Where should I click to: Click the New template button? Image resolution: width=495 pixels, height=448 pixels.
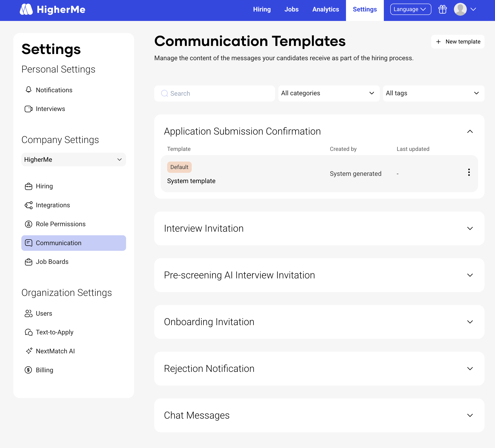click(458, 42)
